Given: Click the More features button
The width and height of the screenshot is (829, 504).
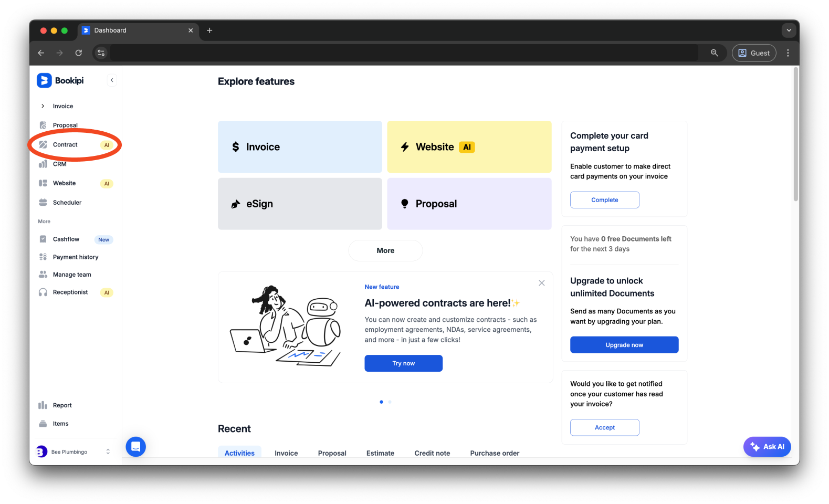Looking at the screenshot, I should point(385,250).
